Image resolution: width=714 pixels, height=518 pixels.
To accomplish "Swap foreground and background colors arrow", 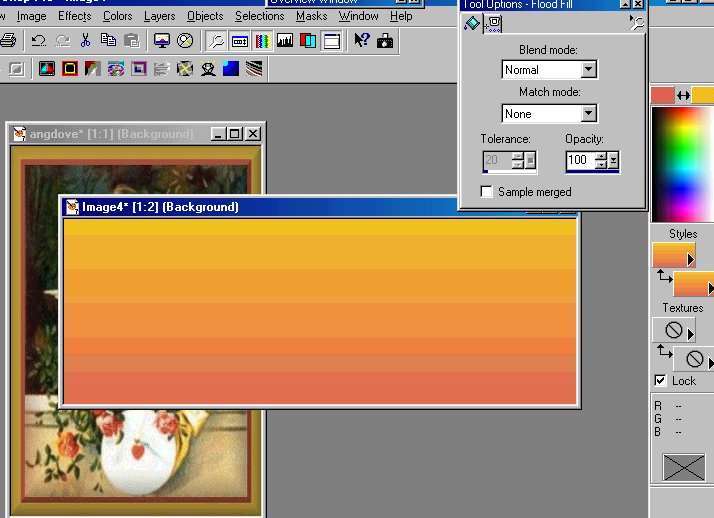I will pyautogui.click(x=683, y=96).
